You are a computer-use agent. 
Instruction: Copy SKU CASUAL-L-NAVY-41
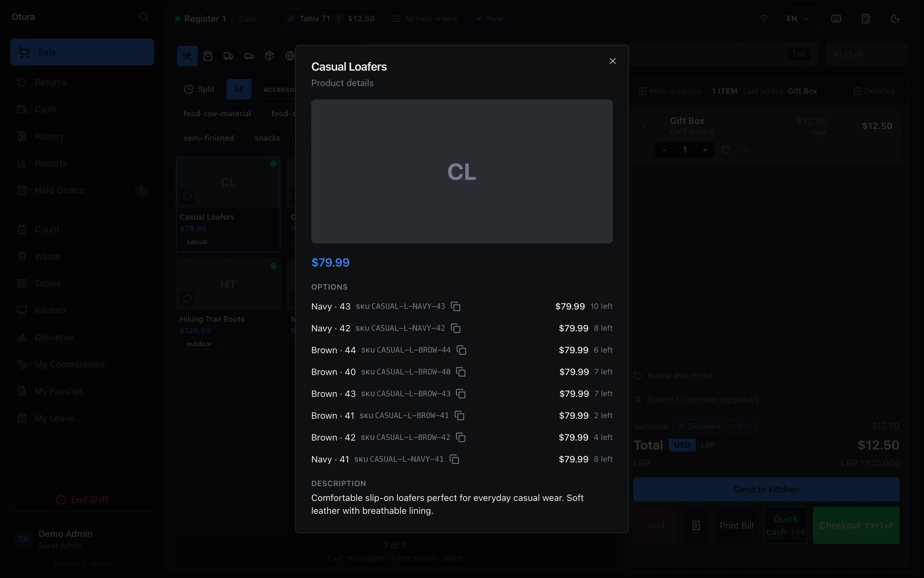coord(454,459)
